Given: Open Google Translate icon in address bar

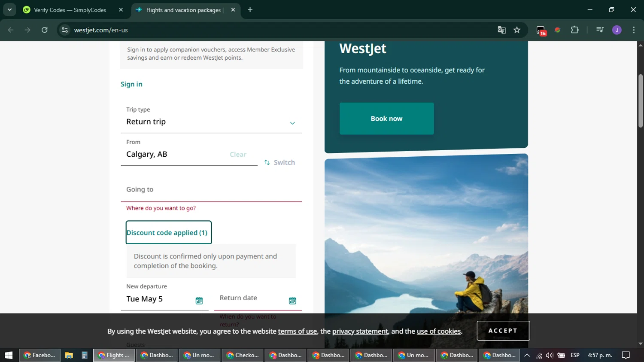Looking at the screenshot, I should (x=501, y=30).
